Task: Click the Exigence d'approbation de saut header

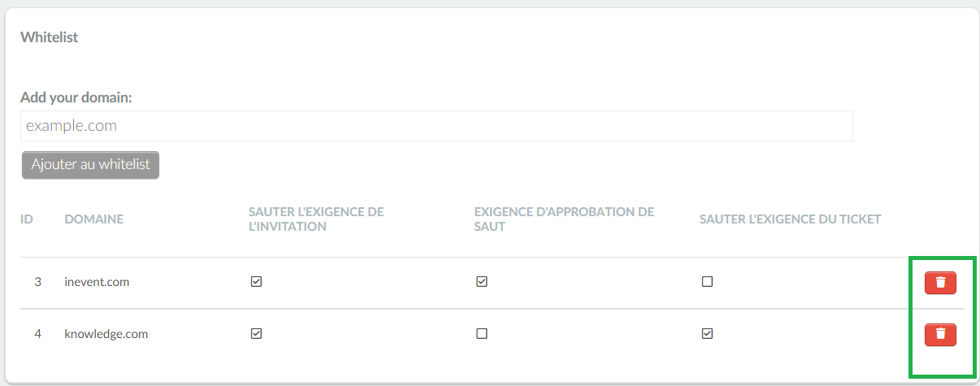Action: 564,219
